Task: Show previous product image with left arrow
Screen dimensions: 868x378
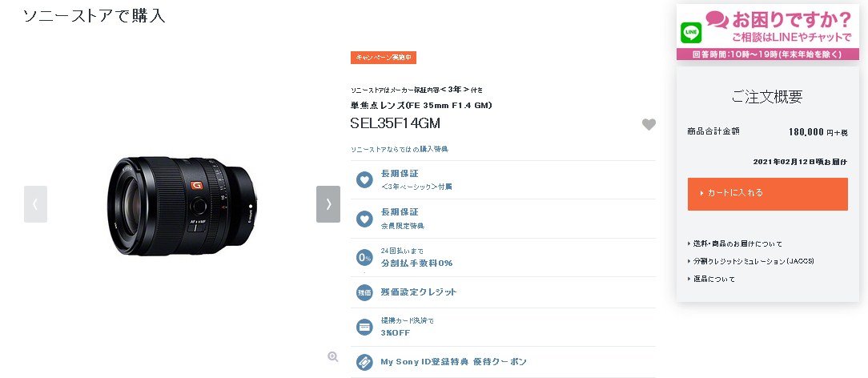Action: 35,204
